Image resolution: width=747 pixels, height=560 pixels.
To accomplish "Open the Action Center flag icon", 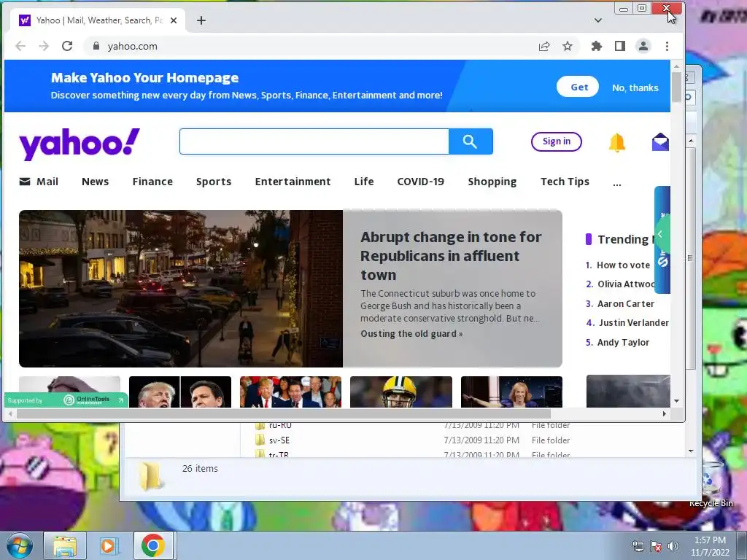I will (656, 546).
